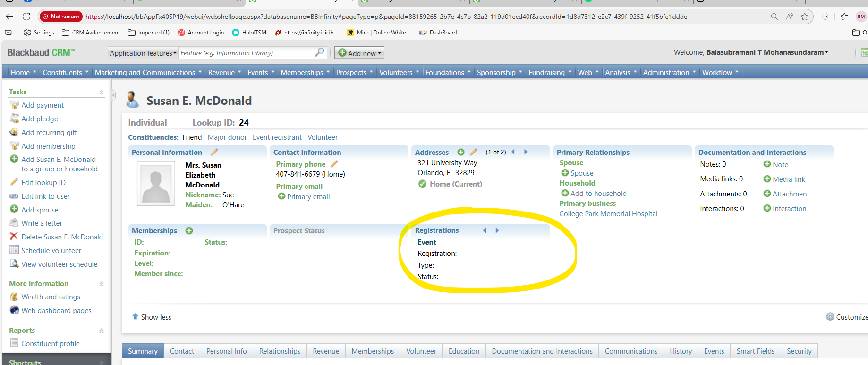The image size is (868, 365).
Task: Open the Fundraising menu
Action: pyautogui.click(x=550, y=72)
